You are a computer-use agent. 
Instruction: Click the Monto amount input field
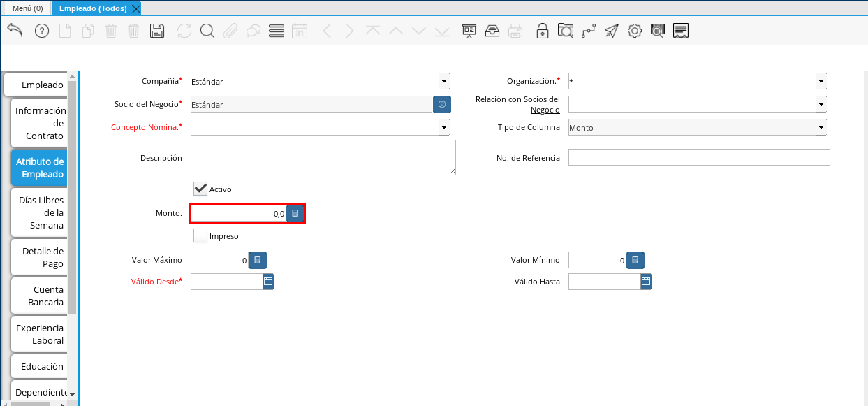[x=238, y=213]
